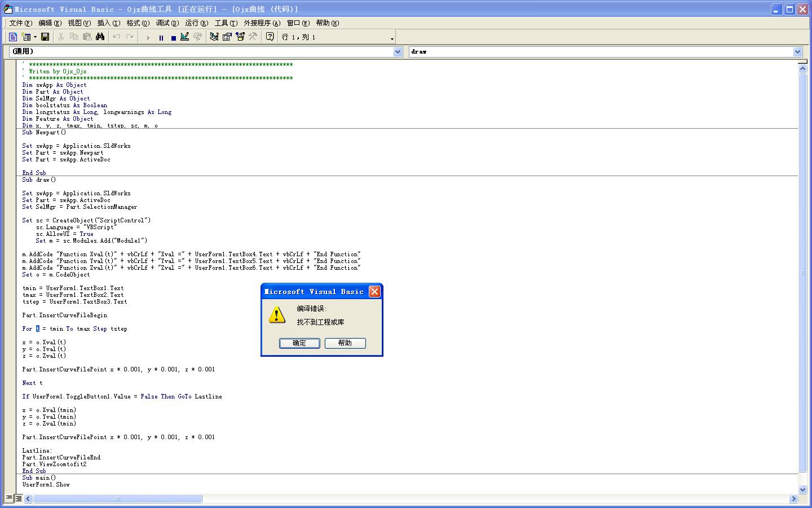This screenshot has height=508, width=812.
Task: Click the "Part.ViewZoomtofit2" line
Action: [55, 464]
